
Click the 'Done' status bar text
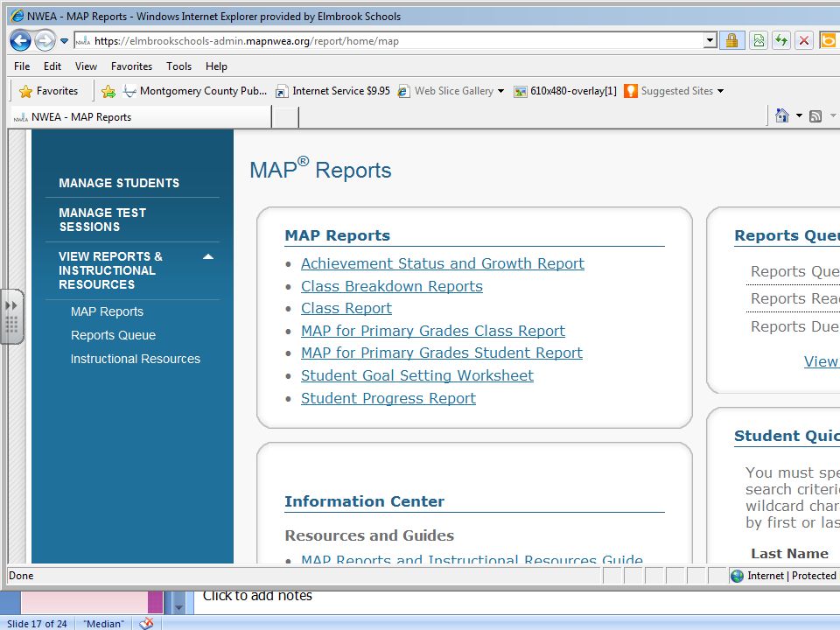pos(21,576)
